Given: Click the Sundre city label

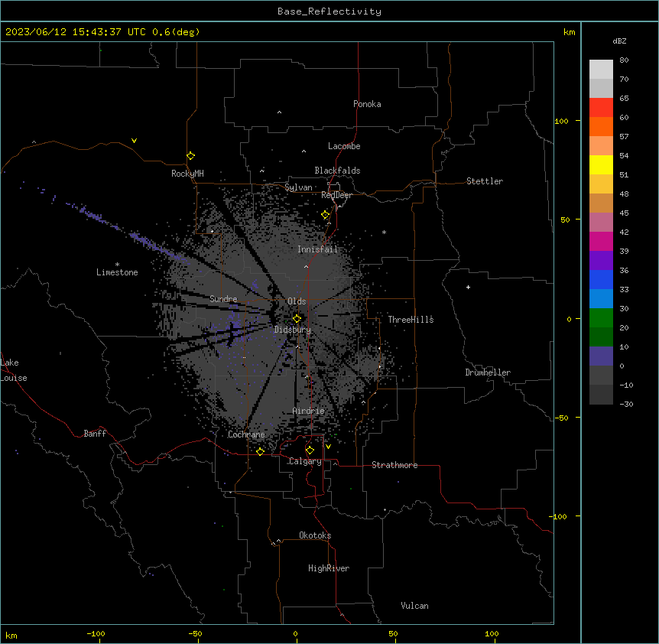Looking at the screenshot, I should pyautogui.click(x=223, y=299).
